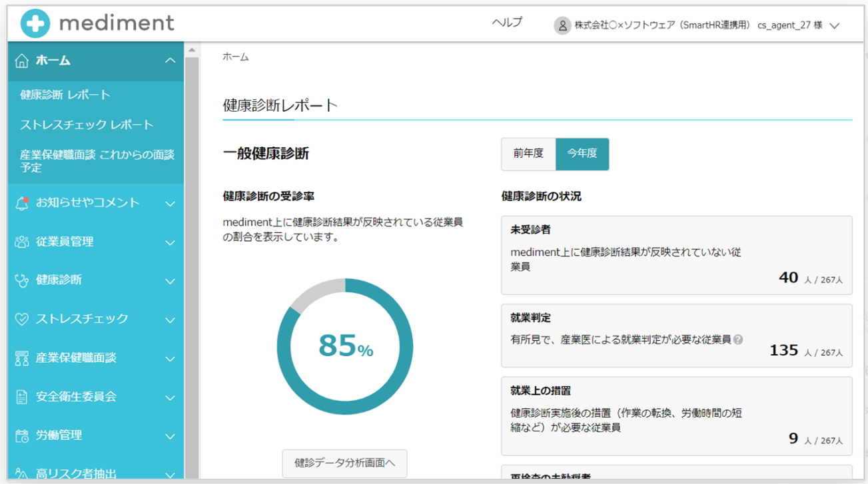
Task: Click the notification bell icon in sidebar
Action: 22,203
